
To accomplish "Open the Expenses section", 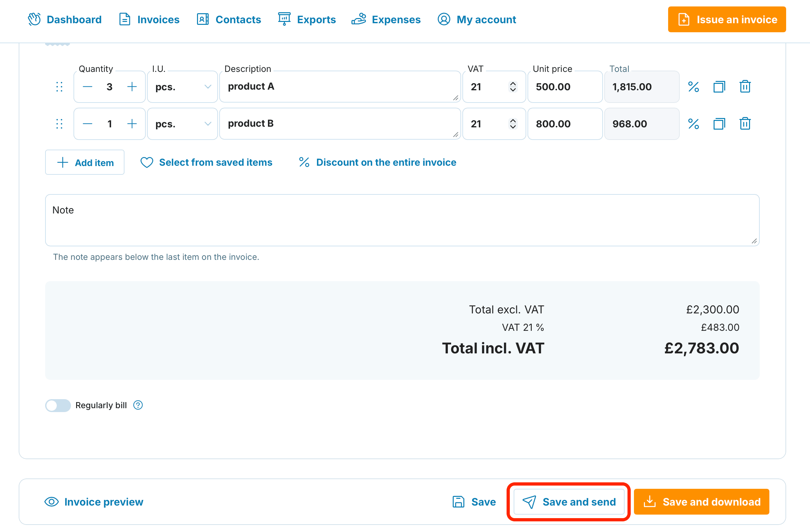I will tap(386, 19).
